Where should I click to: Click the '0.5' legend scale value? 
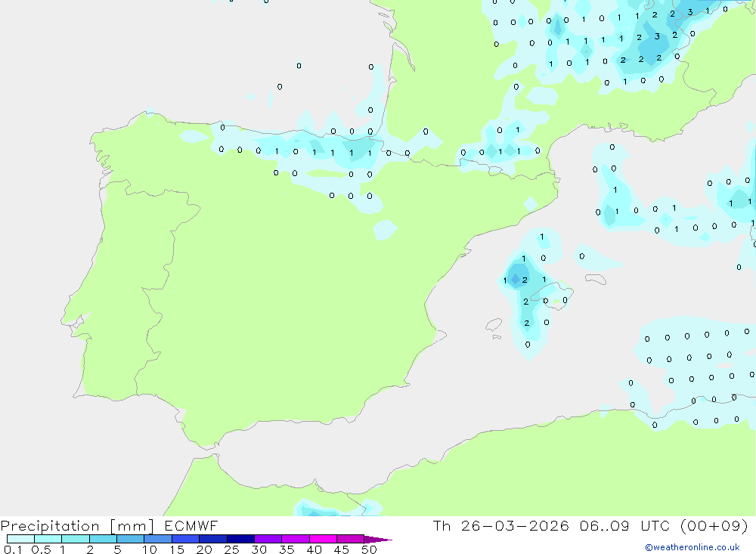point(41,549)
